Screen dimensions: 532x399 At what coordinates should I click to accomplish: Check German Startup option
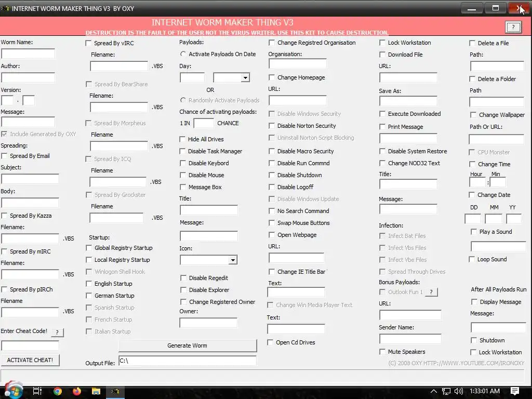point(89,296)
